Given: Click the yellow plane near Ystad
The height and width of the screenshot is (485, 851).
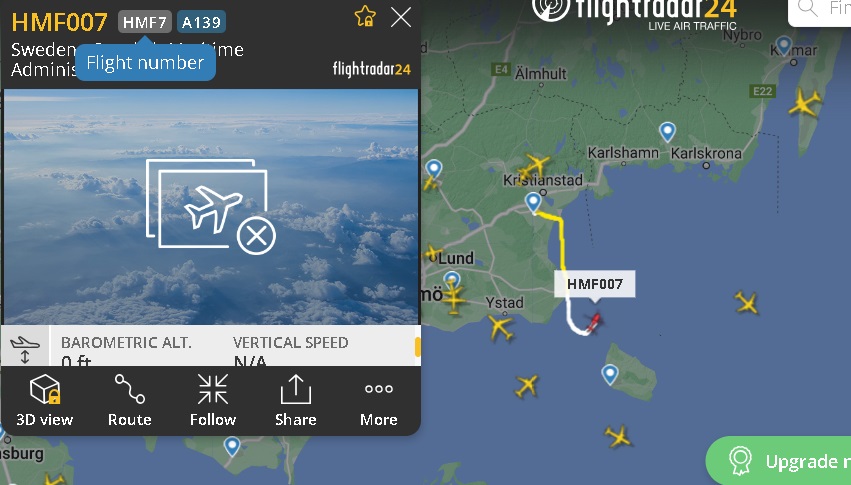Looking at the screenshot, I should click(500, 328).
